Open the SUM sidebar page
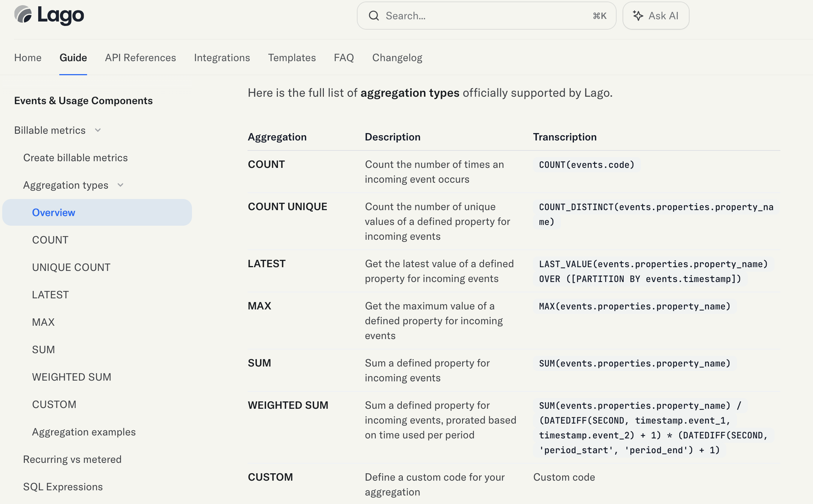813x504 pixels. [43, 349]
